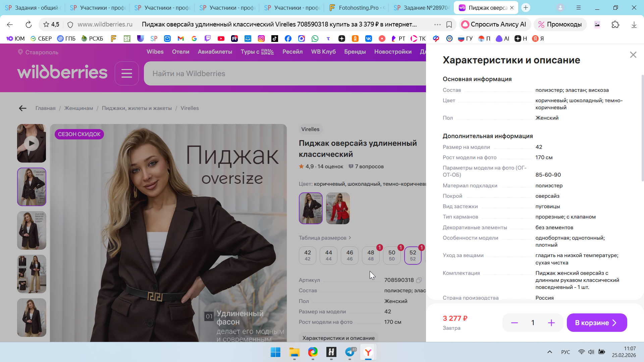Open the browser downloads icon
This screenshot has height=362, width=644.
point(634,24)
